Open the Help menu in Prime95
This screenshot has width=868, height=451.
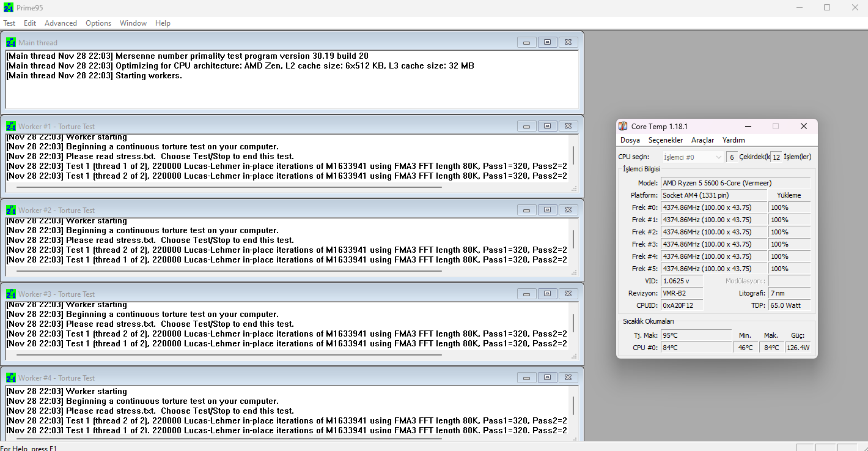pos(163,23)
